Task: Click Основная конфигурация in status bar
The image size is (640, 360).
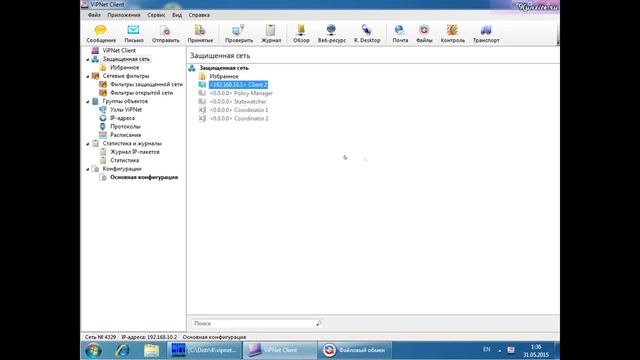Action: (214, 337)
